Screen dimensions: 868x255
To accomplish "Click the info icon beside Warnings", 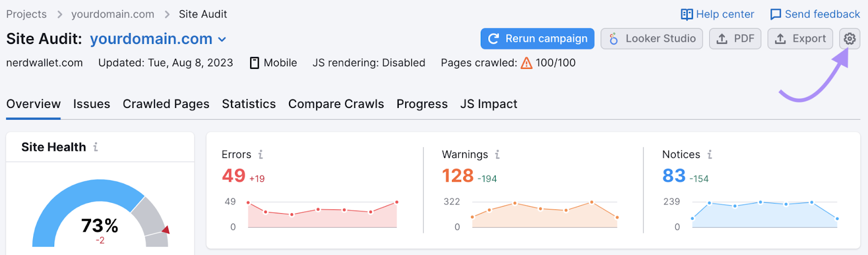I will pos(497,155).
